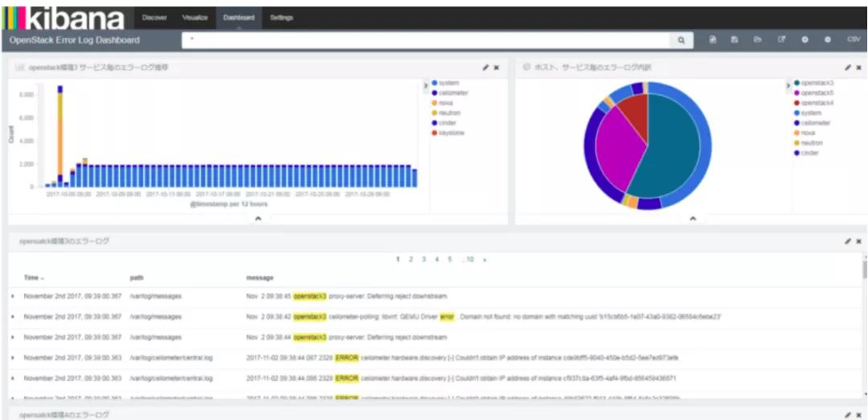Edit the bar chart panel with pencil icon
Viewport: 868px width, 420px height.
coord(485,68)
